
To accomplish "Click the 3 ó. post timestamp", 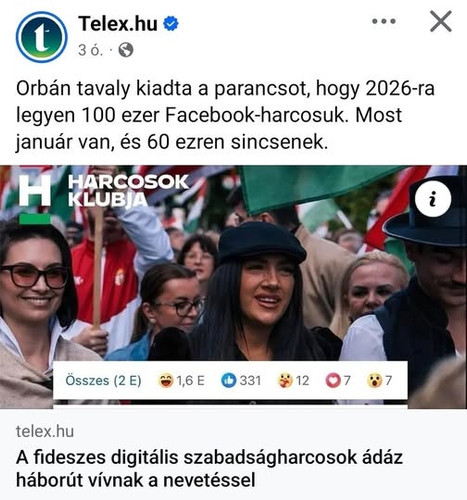I will (x=90, y=50).
